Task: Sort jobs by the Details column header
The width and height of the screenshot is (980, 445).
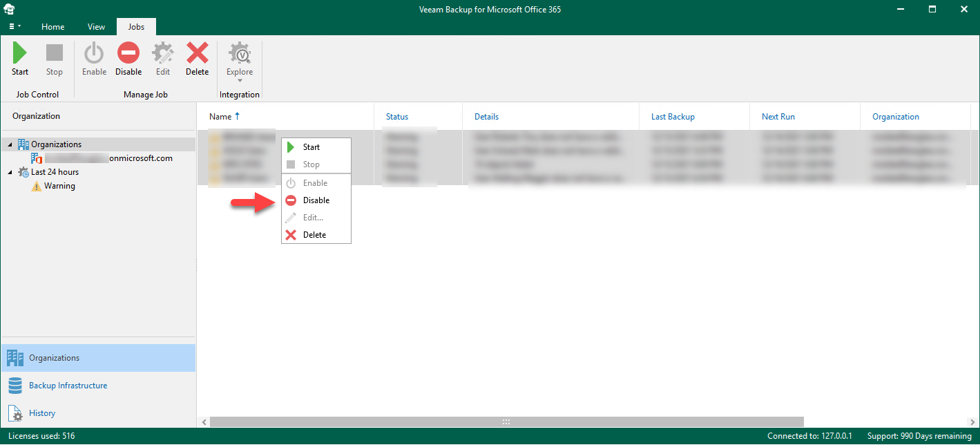Action: click(551, 117)
